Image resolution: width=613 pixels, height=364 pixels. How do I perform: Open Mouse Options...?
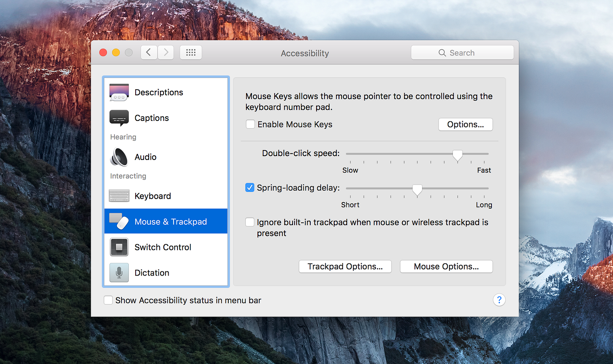click(446, 266)
